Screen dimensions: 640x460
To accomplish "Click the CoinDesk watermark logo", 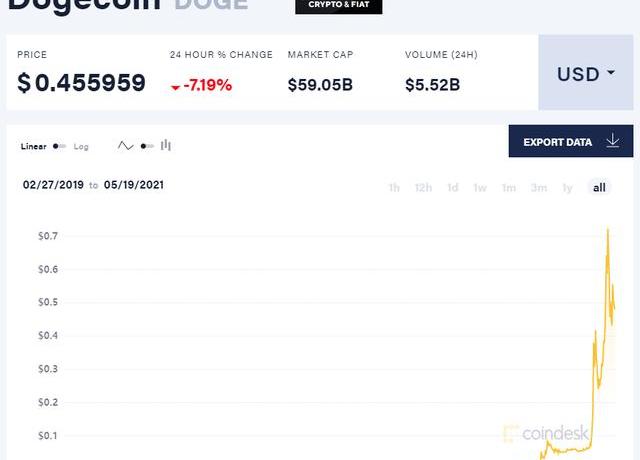I will pyautogui.click(x=544, y=433).
